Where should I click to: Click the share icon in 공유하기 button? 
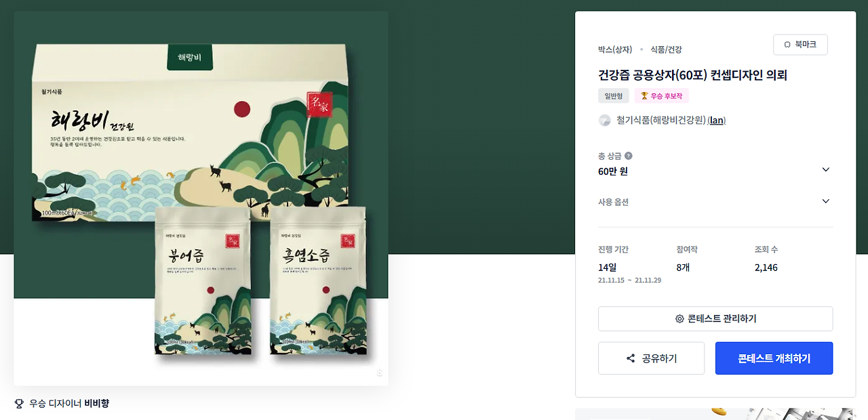click(631, 358)
